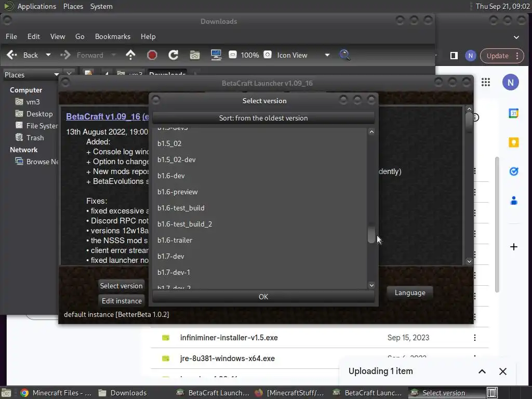
Task: Open the Places sidebar dropdown
Action: coord(56,75)
